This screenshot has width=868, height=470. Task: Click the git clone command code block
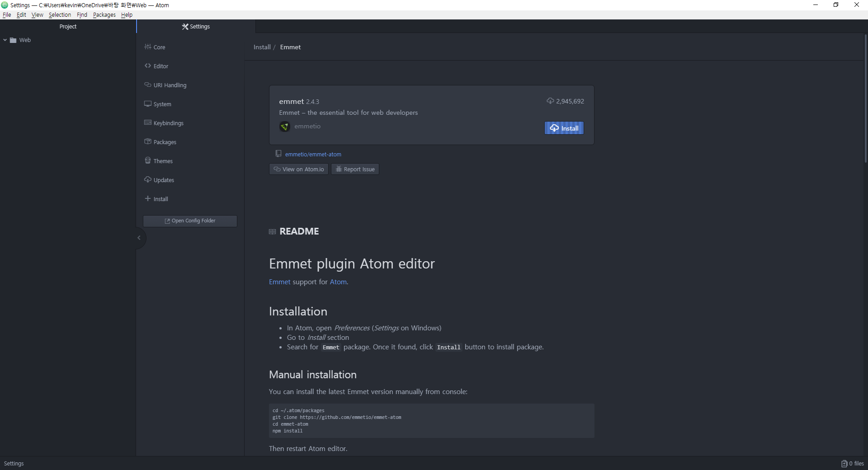tap(432, 421)
